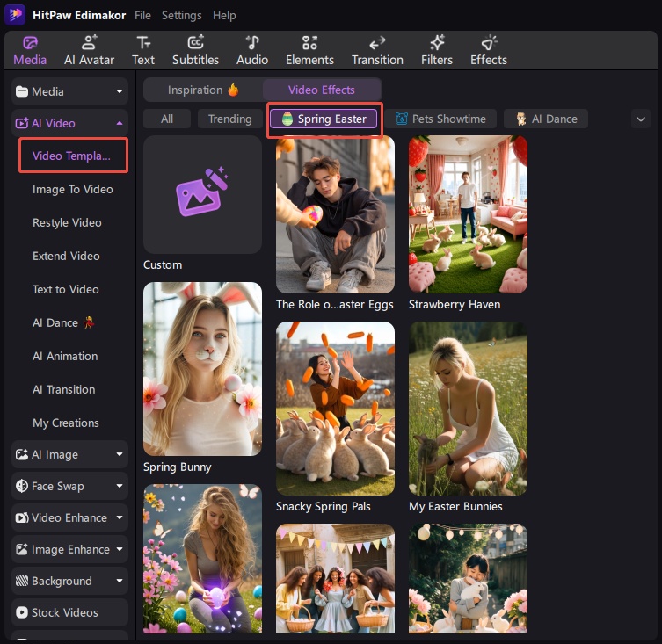Open Extend Video in sidebar
Screen dimensions: 662x644
click(x=66, y=257)
